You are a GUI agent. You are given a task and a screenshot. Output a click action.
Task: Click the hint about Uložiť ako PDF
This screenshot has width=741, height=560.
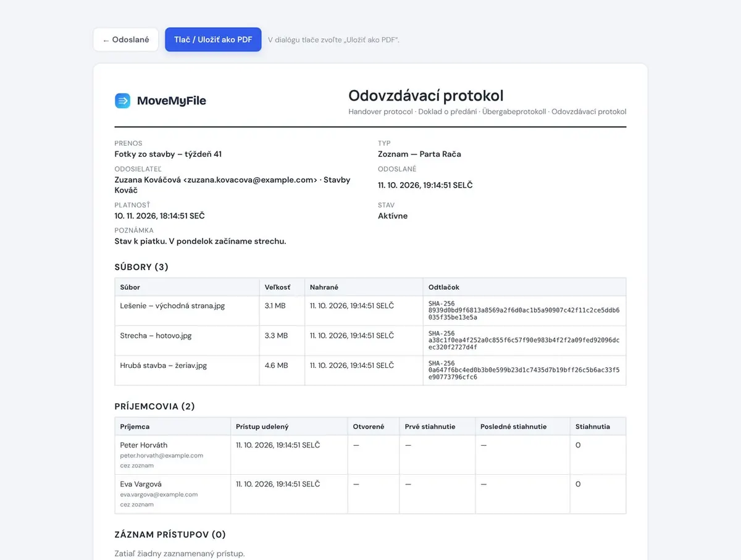click(x=333, y=40)
